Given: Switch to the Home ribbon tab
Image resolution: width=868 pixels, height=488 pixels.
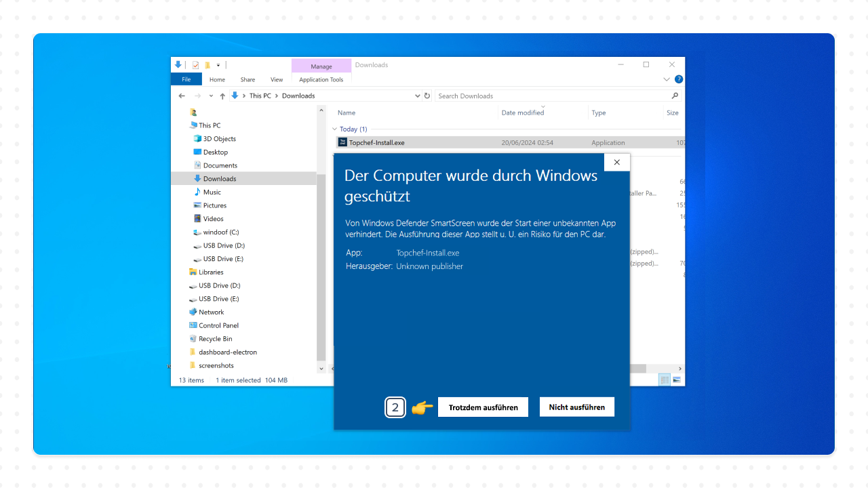Looking at the screenshot, I should point(217,79).
